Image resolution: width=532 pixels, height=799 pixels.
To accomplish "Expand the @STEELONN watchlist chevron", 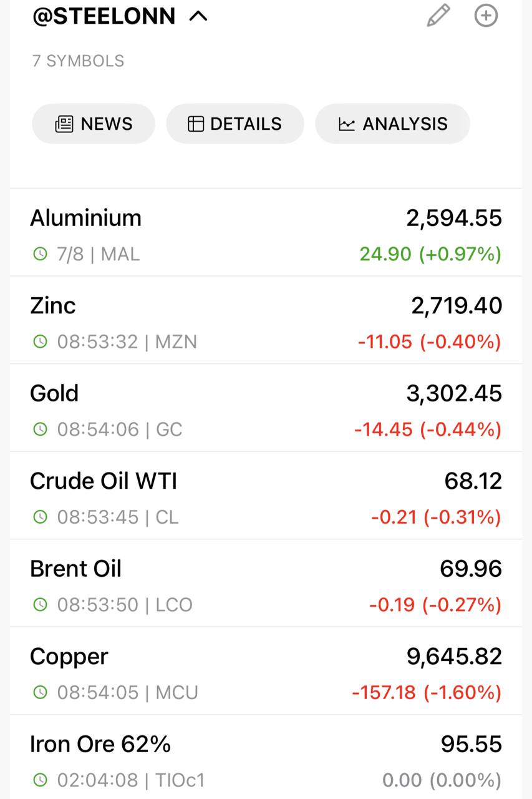I will pyautogui.click(x=198, y=17).
